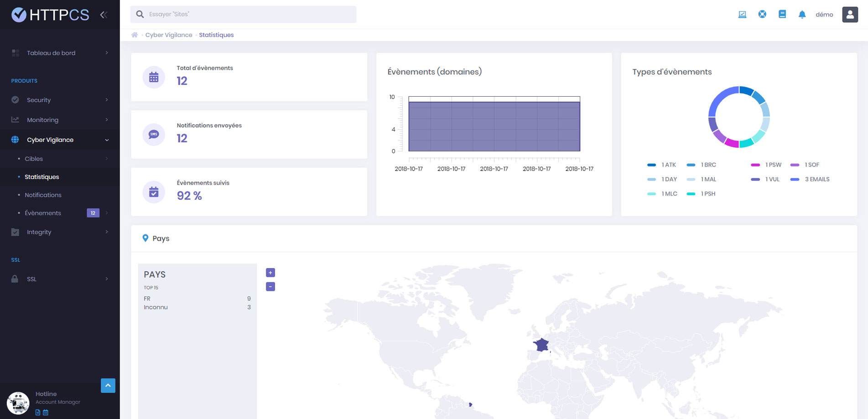This screenshot has height=419, width=868.
Task: Open the Évènements menu item
Action: [43, 213]
